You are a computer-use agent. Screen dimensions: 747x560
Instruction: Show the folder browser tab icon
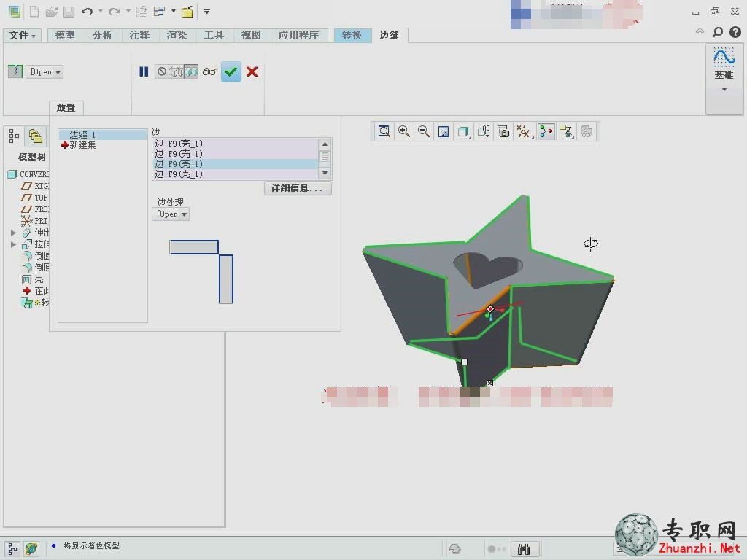click(35, 136)
